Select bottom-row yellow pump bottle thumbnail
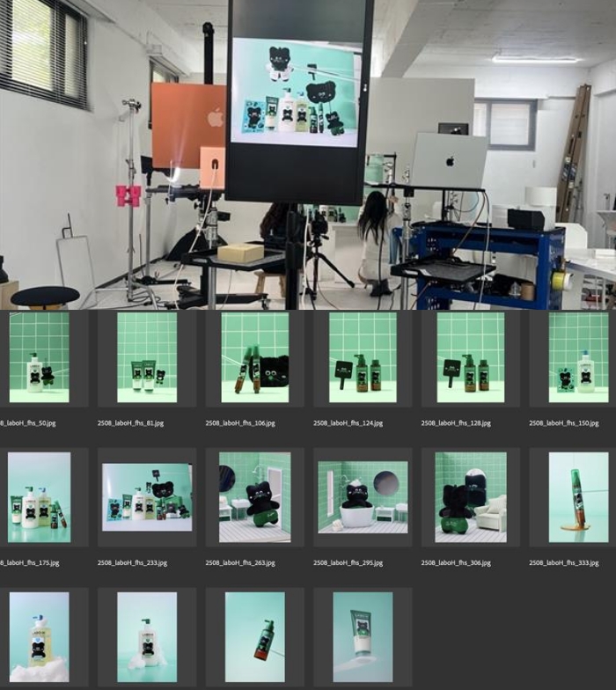Screen dimensions: 616x690 pos(39,637)
